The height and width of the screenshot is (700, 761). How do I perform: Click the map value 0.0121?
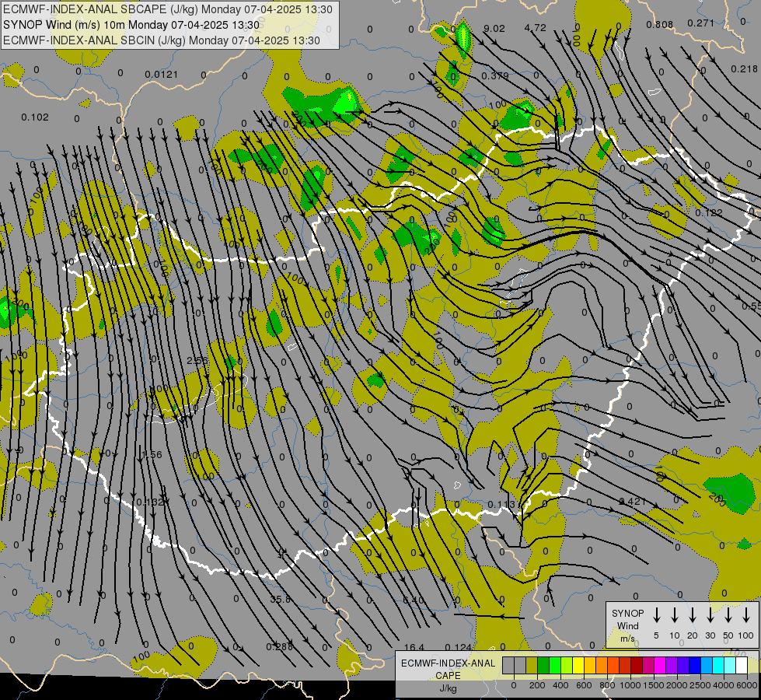point(161,75)
